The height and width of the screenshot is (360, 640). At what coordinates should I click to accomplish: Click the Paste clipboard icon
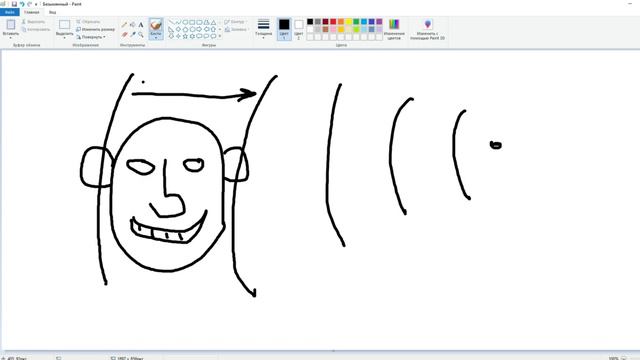pyautogui.click(x=11, y=24)
